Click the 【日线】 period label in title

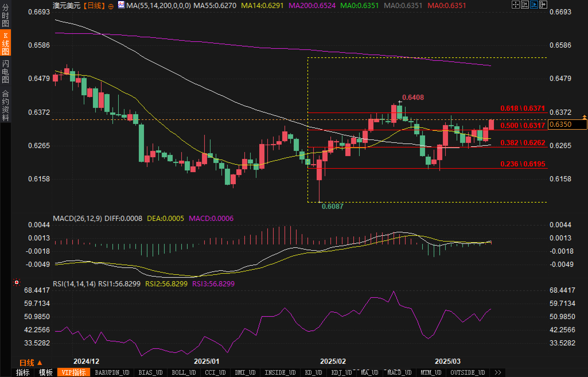[94, 5]
